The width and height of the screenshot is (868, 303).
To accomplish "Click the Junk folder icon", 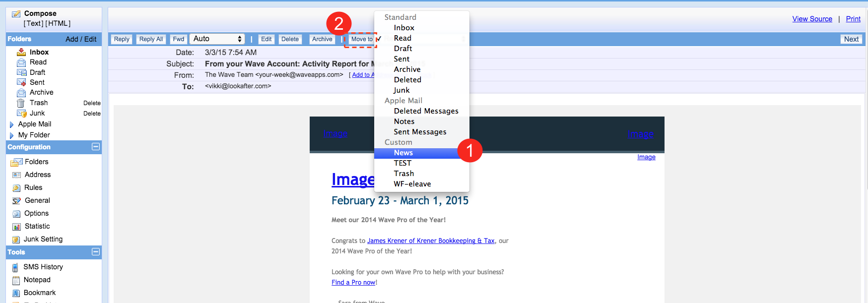I will pyautogui.click(x=21, y=114).
